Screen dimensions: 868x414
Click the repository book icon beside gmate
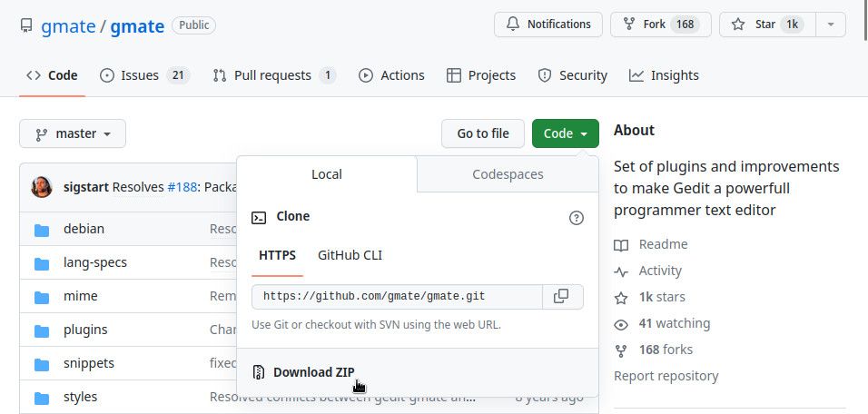pos(26,25)
